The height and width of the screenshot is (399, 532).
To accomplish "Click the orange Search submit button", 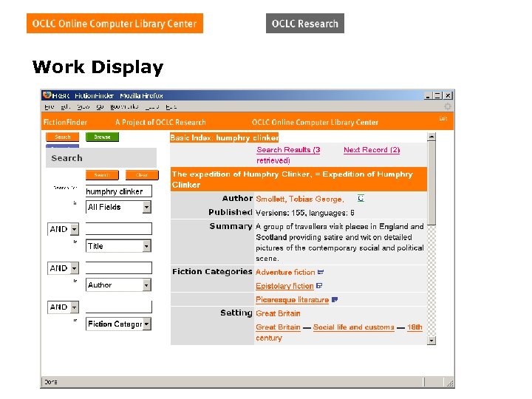I will tap(102, 175).
